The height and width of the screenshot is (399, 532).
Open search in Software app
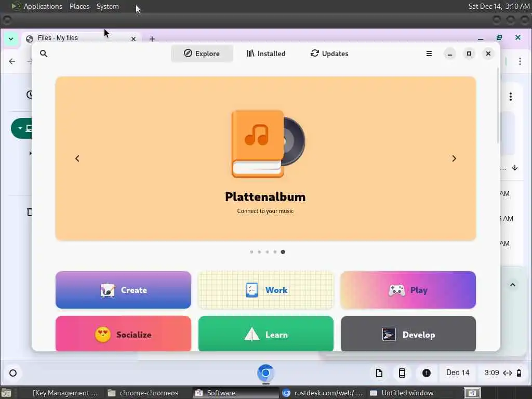44,54
